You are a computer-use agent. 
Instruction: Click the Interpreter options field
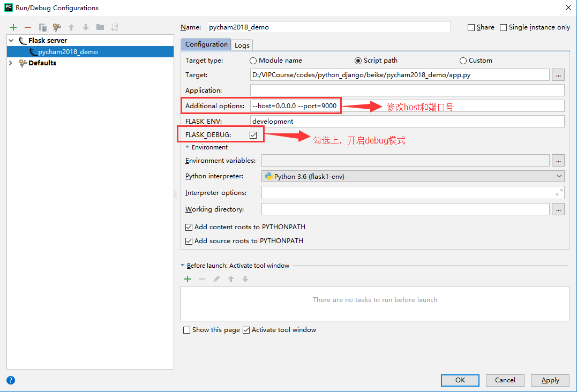pyautogui.click(x=413, y=192)
